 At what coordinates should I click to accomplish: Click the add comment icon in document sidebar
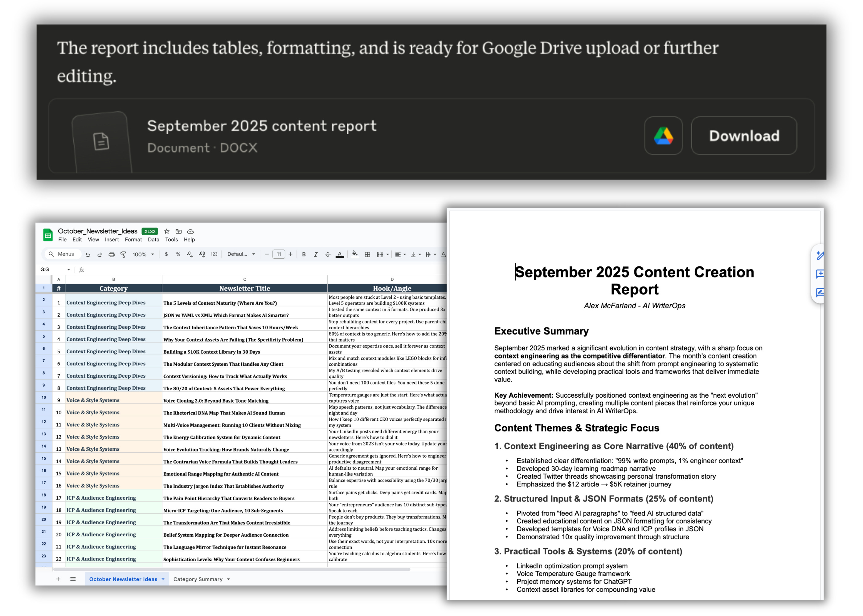tap(820, 274)
